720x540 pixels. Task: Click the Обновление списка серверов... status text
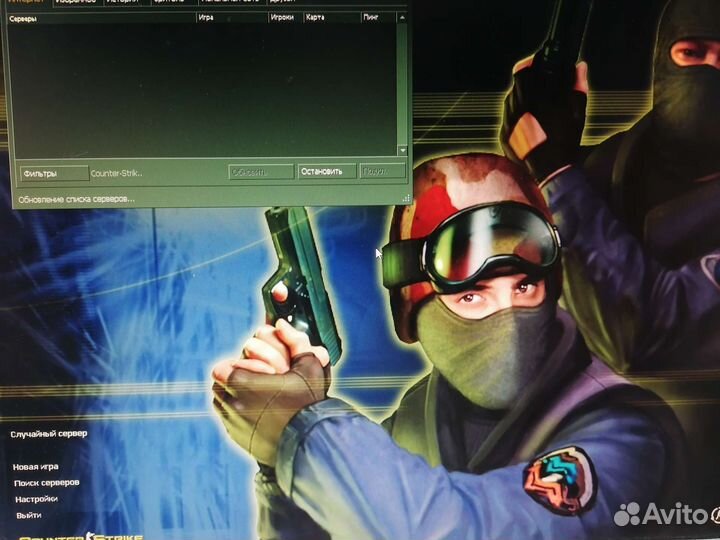pyautogui.click(x=76, y=199)
